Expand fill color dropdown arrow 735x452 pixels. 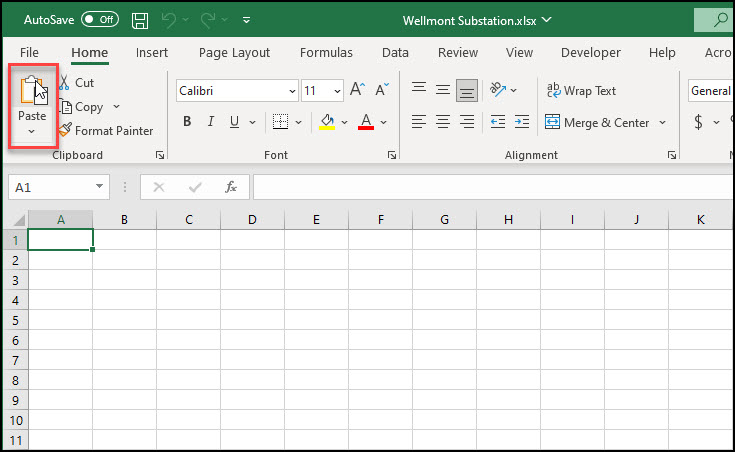coord(345,122)
